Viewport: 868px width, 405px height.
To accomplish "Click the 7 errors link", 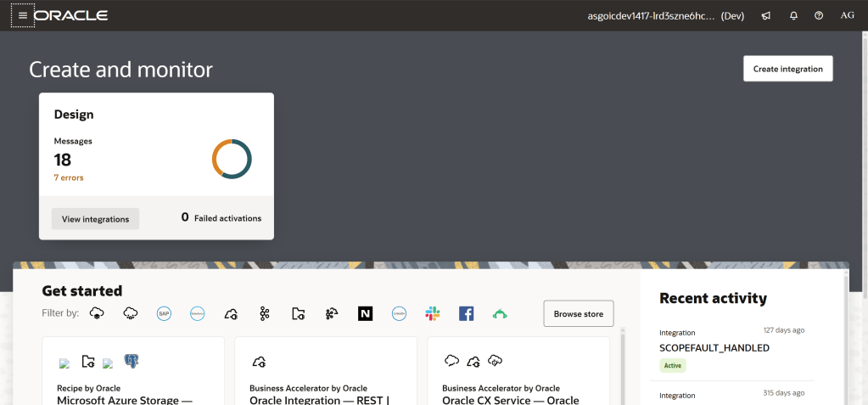I will [x=69, y=177].
